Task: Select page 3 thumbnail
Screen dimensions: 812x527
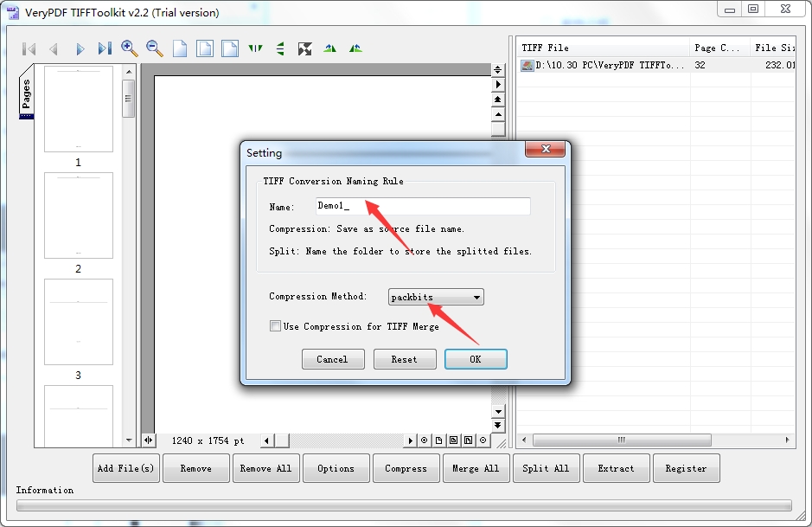Action: point(78,322)
